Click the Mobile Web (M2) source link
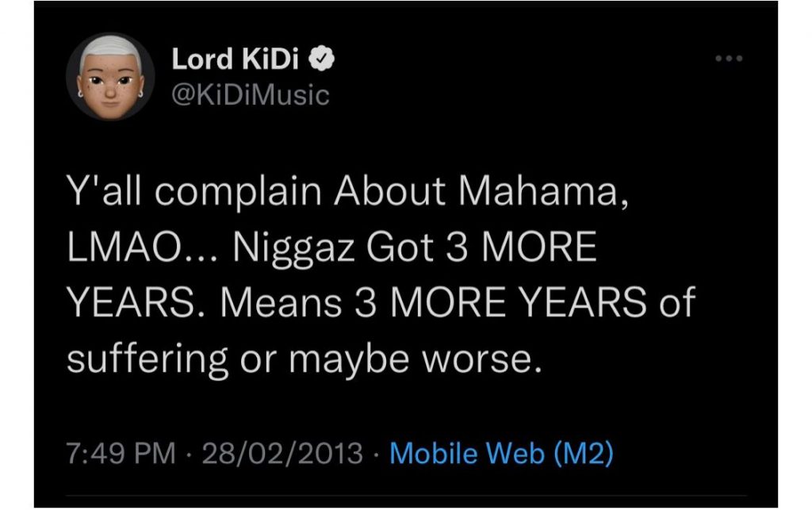This screenshot has height=510, width=812. pos(503,454)
